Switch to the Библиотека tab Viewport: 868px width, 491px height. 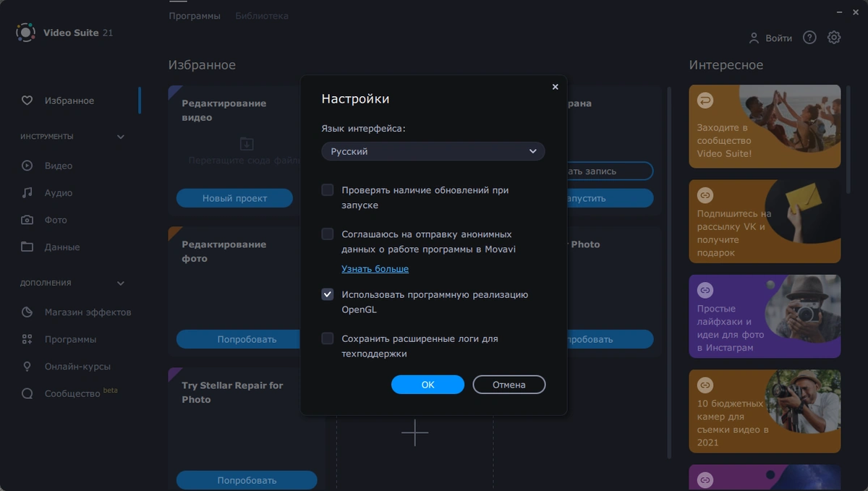pyautogui.click(x=262, y=15)
